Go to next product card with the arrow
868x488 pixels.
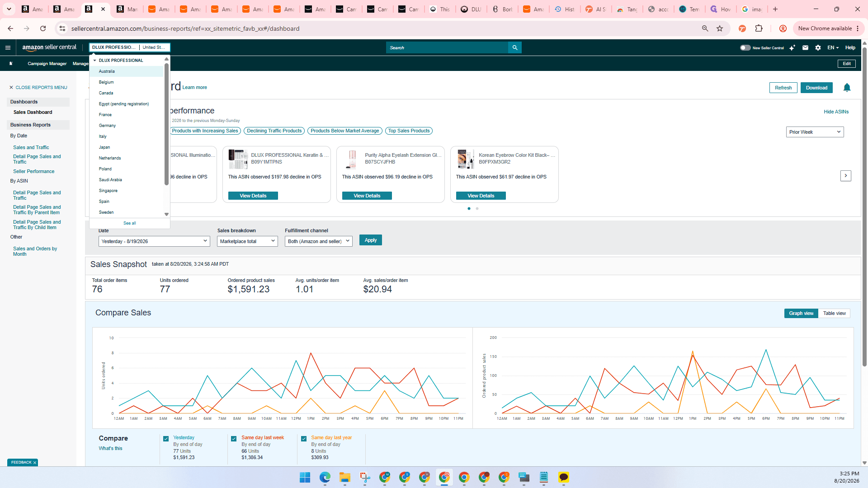tap(845, 176)
